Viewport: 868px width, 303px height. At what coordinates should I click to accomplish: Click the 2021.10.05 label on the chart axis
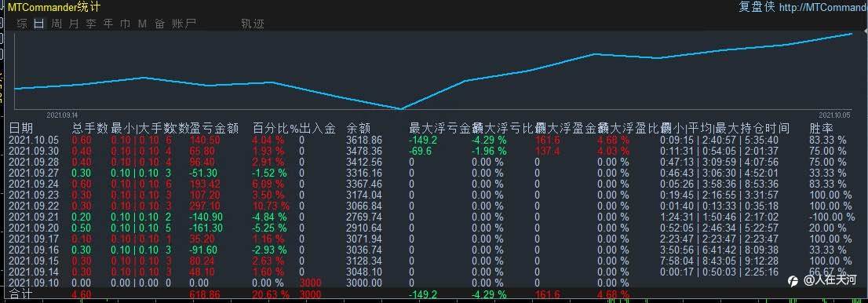tap(834, 115)
